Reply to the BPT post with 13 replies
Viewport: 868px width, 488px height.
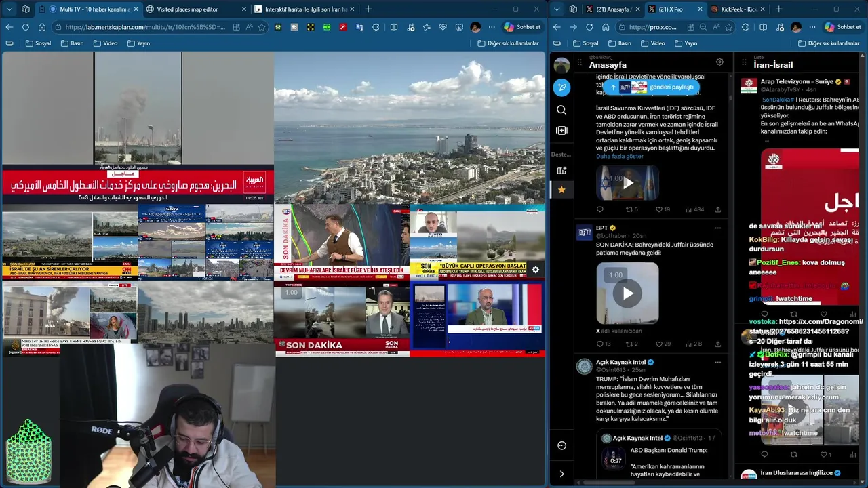point(603,344)
